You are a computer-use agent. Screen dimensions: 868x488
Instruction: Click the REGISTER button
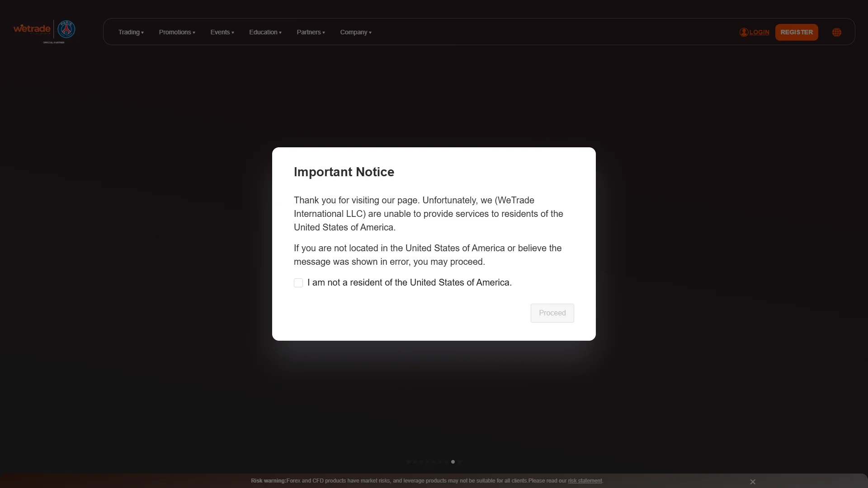click(x=797, y=32)
